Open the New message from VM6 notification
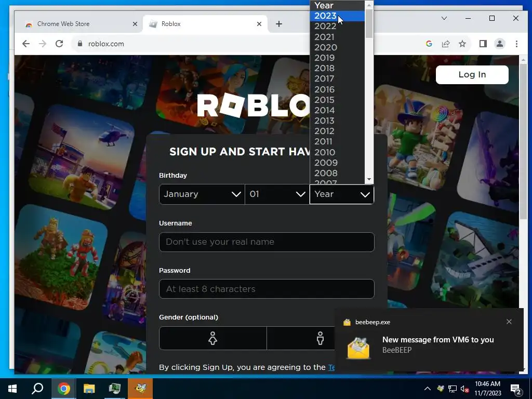 click(x=430, y=340)
